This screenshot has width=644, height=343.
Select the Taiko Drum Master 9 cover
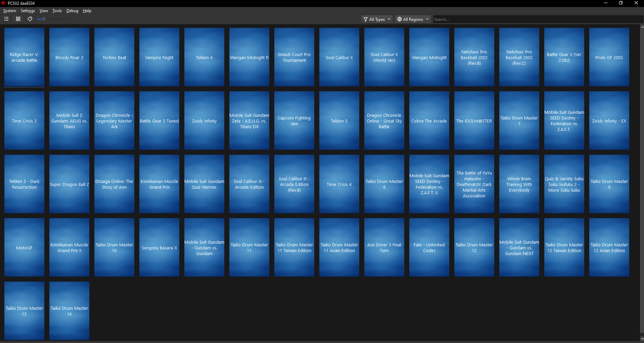pyautogui.click(x=609, y=184)
